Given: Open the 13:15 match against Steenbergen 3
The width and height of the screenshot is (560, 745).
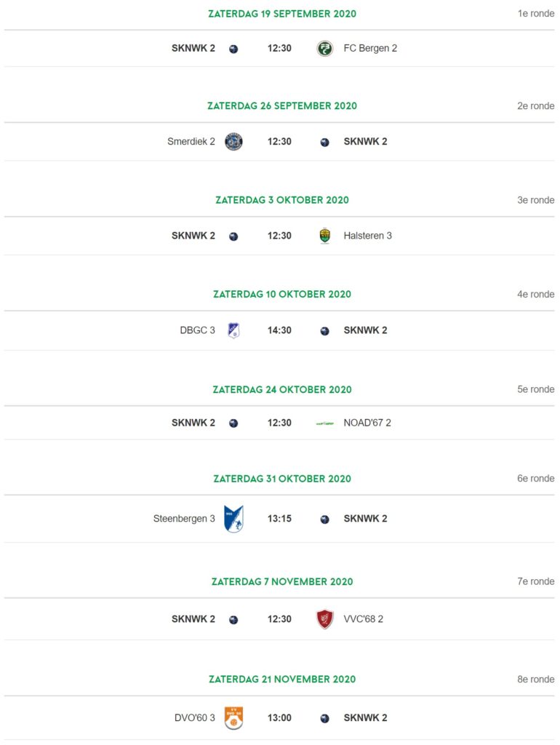Looking at the screenshot, I should 279,519.
